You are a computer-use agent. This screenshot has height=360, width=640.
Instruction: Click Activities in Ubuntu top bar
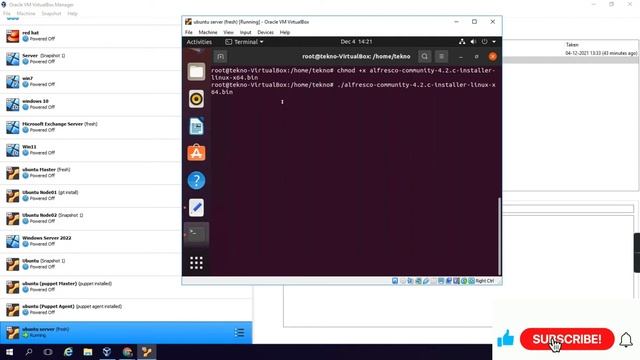pyautogui.click(x=199, y=42)
